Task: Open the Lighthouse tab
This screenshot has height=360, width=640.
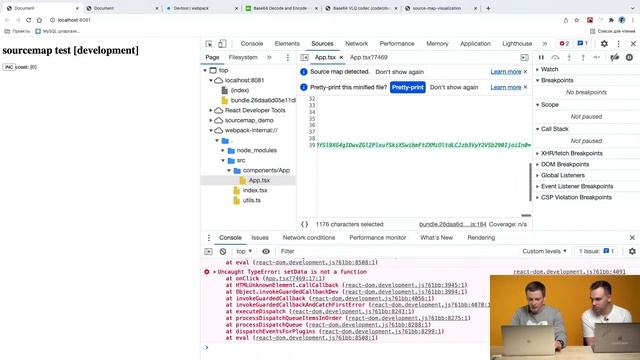Action: point(517,44)
